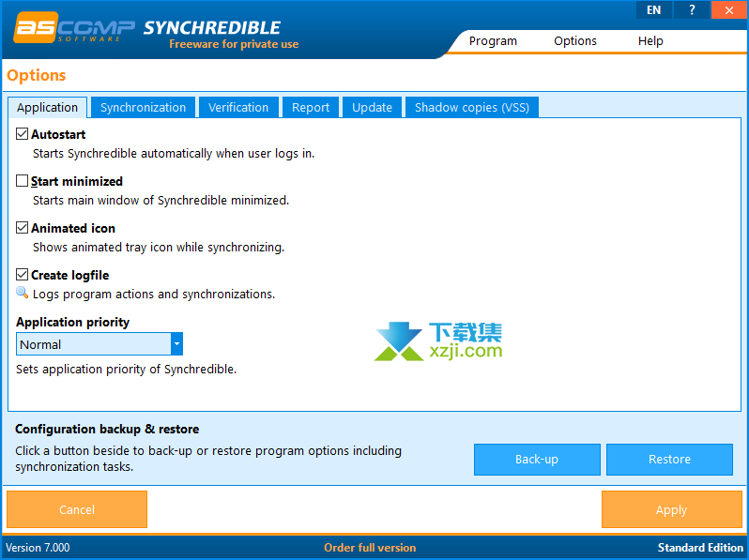
Task: Click the Application priority heading
Action: pos(72,323)
